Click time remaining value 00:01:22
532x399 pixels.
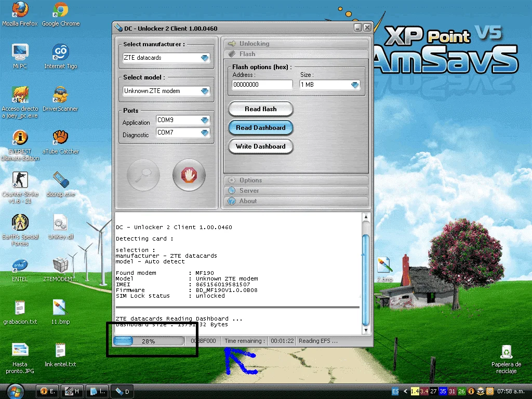point(282,341)
